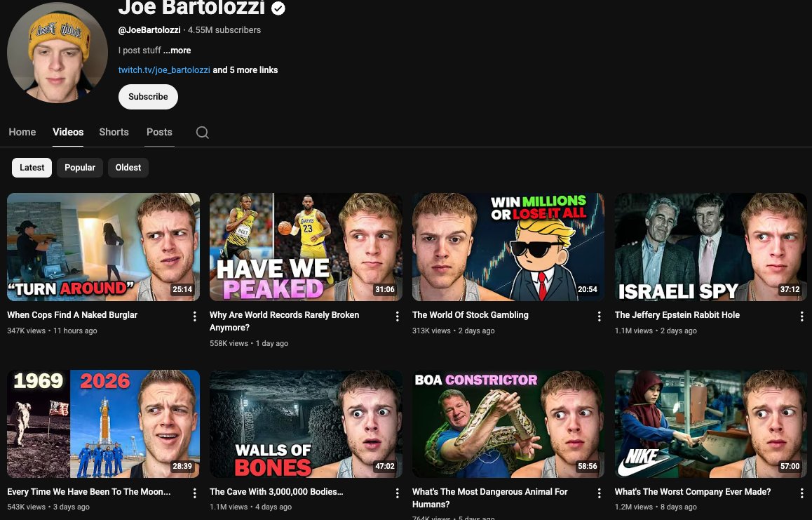Open the twitch.tv/joe_bartolozzi link
Image resolution: width=812 pixels, height=520 pixels.
(x=164, y=70)
